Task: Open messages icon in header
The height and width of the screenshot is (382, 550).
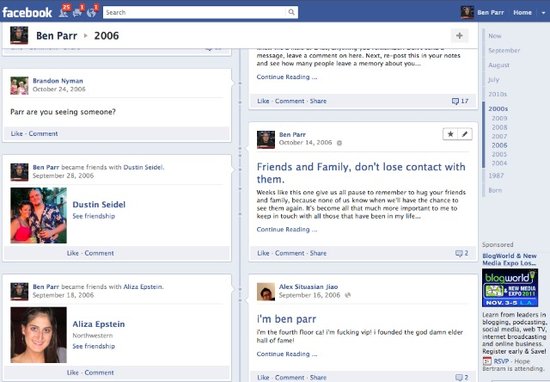Action: click(78, 13)
